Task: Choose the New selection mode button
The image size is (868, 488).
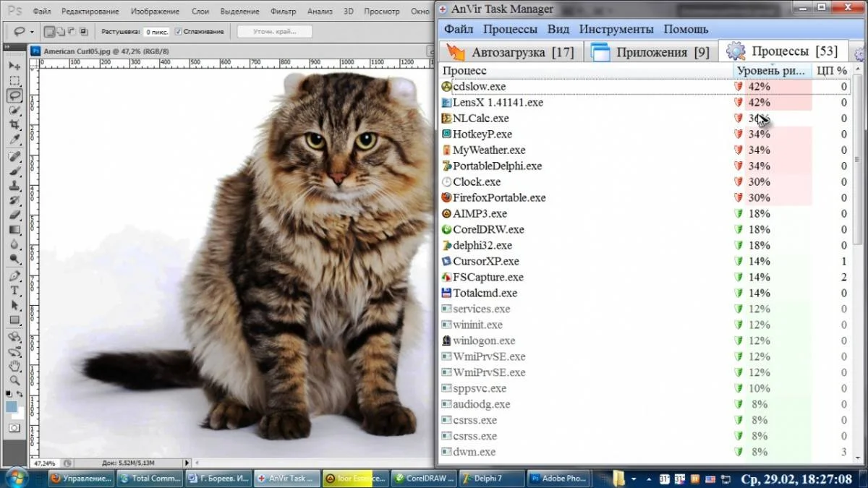Action: tap(49, 32)
